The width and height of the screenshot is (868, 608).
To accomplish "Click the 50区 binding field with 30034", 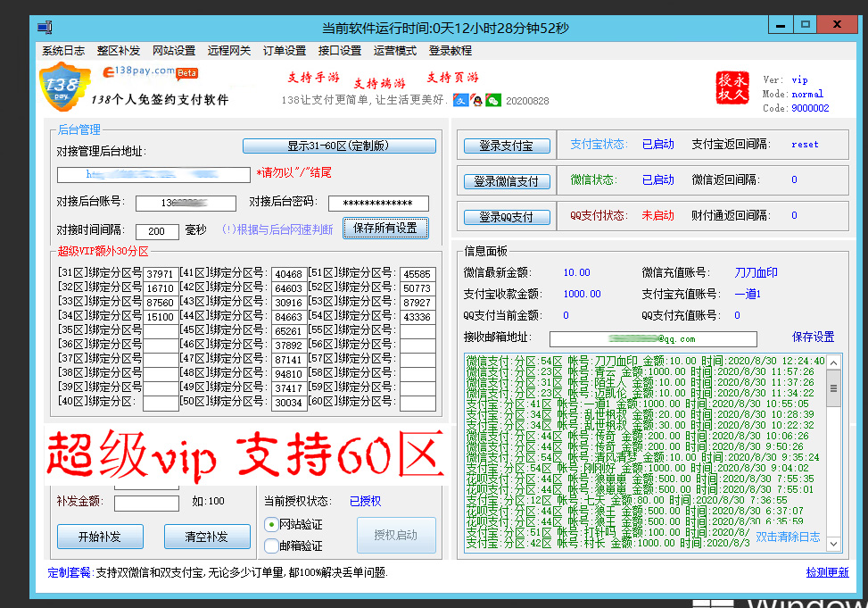I will (x=289, y=403).
